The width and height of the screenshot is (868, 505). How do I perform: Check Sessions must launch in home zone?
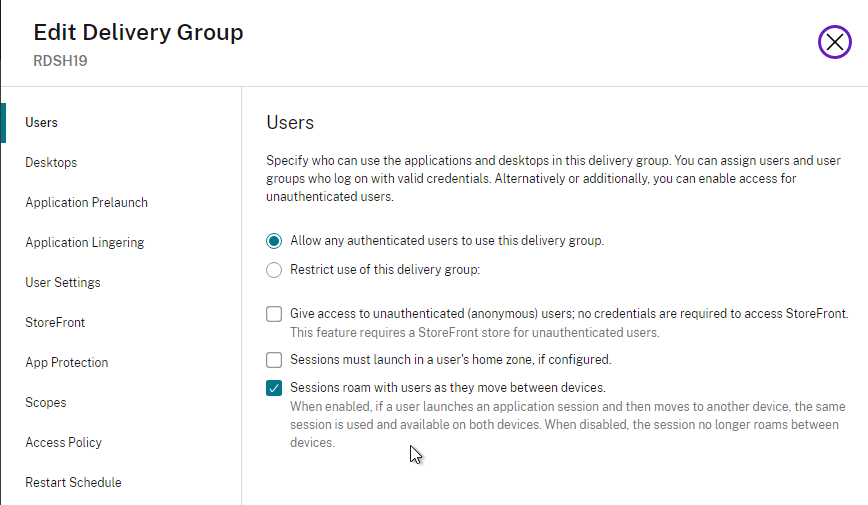(273, 360)
